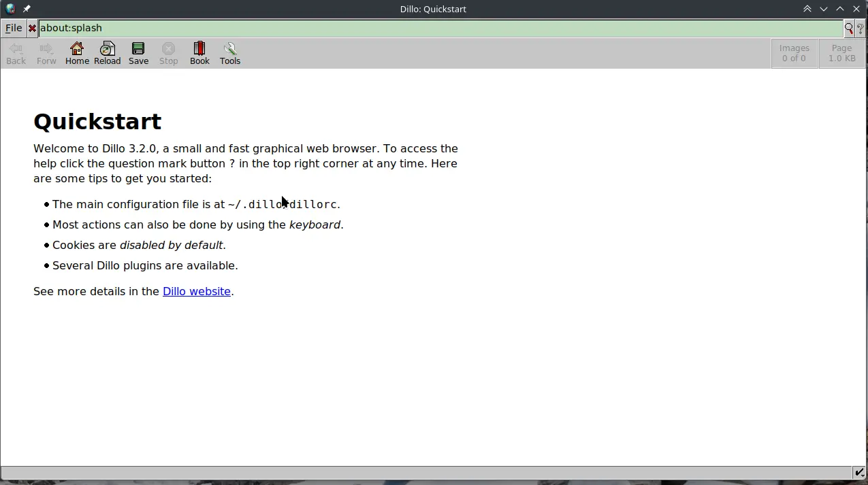
Task: Minimize the Dillo window
Action: point(824,9)
